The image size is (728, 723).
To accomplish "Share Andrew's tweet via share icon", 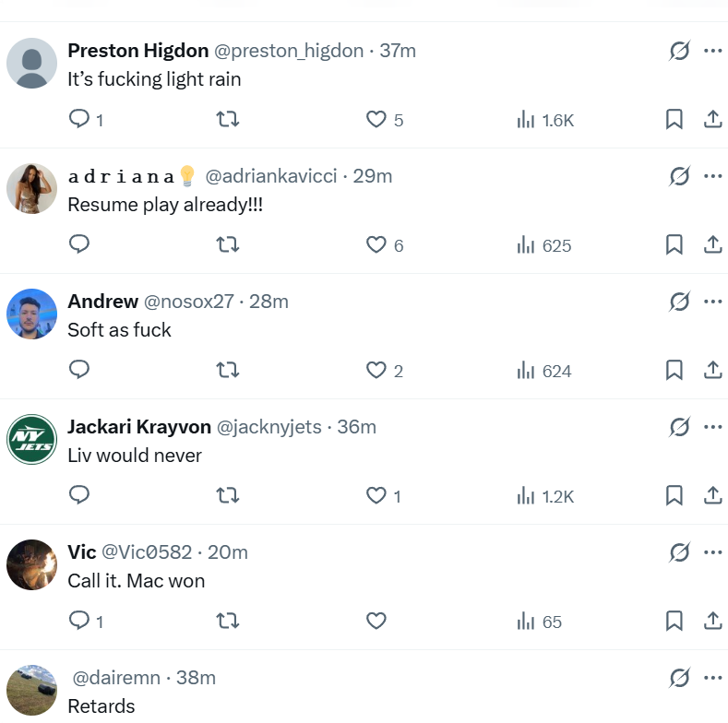I will [x=712, y=370].
